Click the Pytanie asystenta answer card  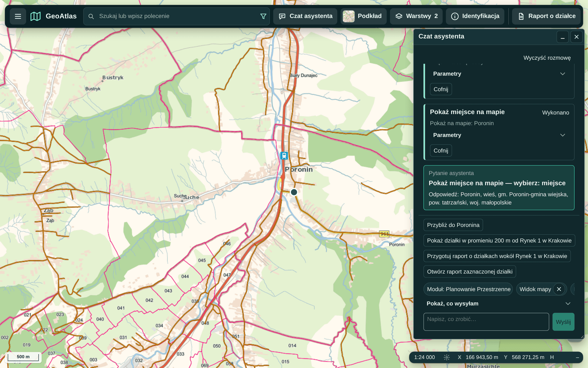pos(499,188)
